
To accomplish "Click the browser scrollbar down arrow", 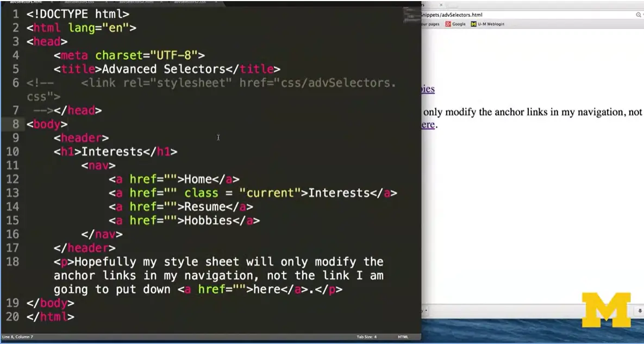I will 640,311.
